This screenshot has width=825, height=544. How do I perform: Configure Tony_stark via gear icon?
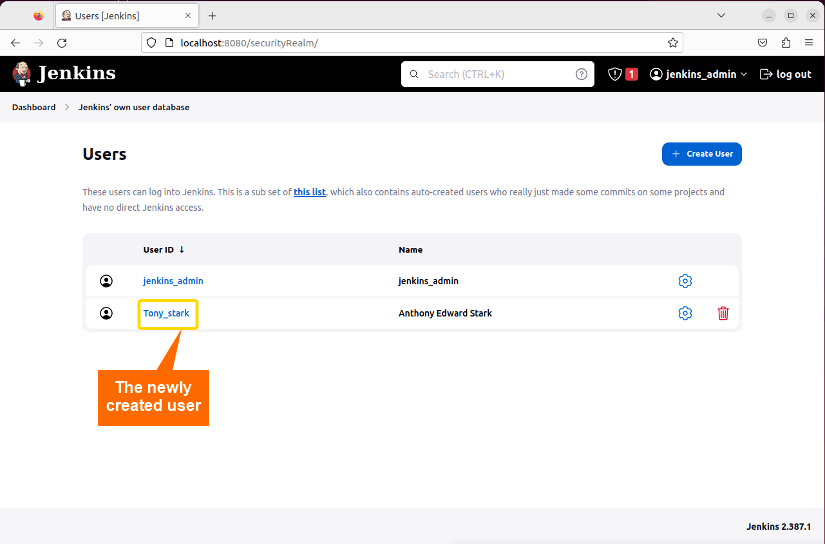(685, 313)
